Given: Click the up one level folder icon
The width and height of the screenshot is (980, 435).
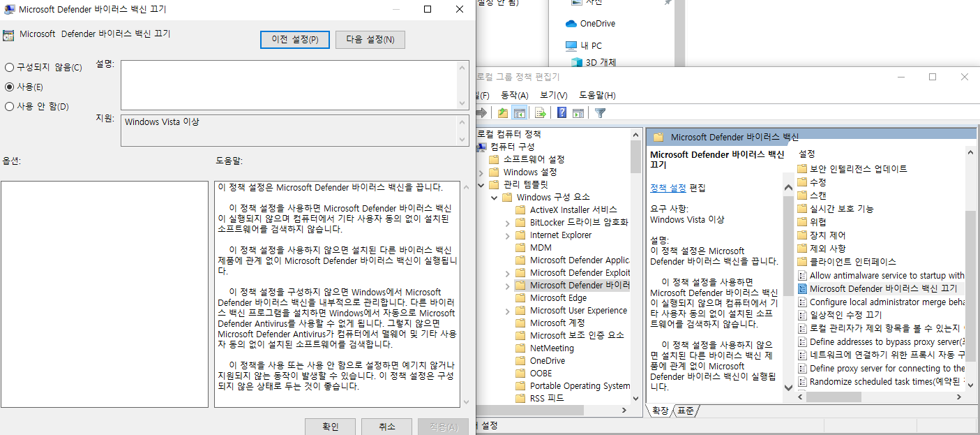Looking at the screenshot, I should click(503, 112).
